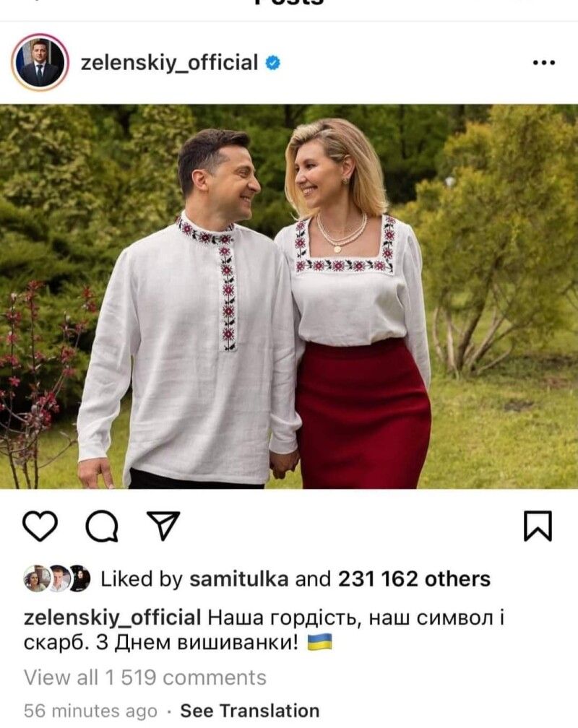The image size is (578, 728).
Task: Tap the third liker avatar in the cluster
Action: [79, 578]
